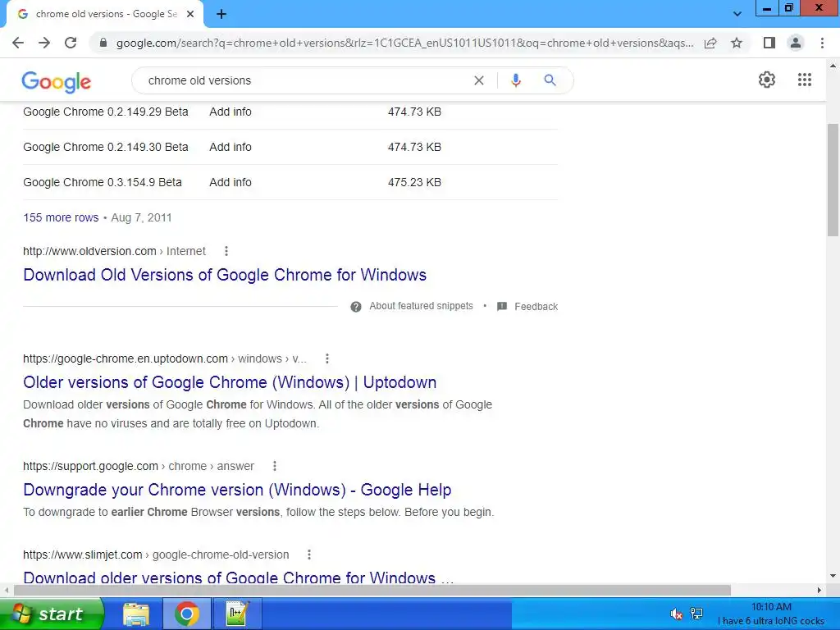Click the horizontal scrollbar thumb
This screenshot has height=630, width=840.
[x=372, y=590]
